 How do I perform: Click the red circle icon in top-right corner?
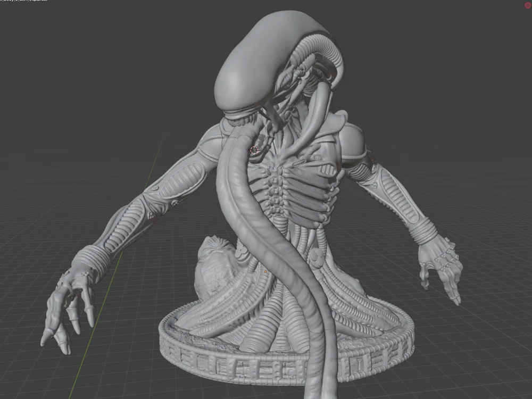click(527, 5)
